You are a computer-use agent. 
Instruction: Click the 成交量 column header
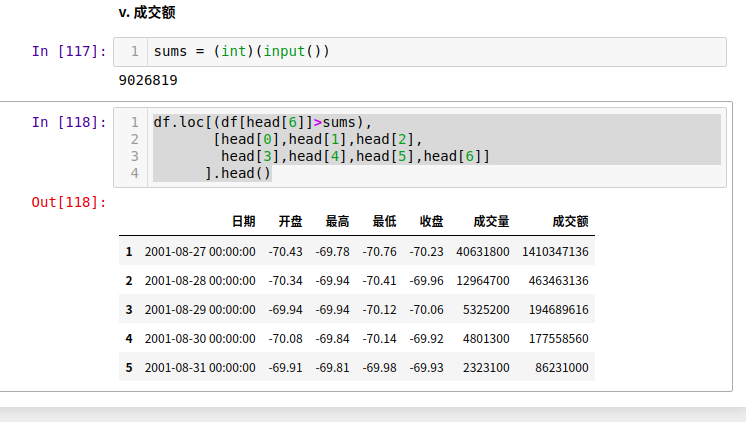(x=491, y=222)
